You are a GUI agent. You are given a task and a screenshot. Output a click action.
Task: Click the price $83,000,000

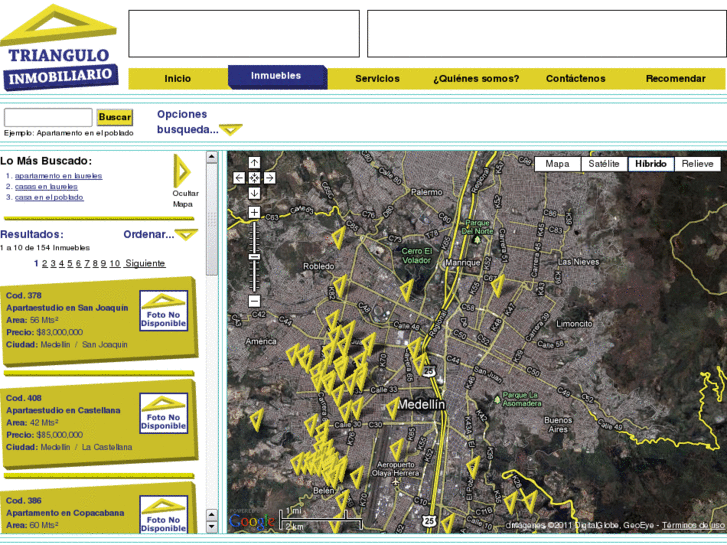pyautogui.click(x=59, y=332)
